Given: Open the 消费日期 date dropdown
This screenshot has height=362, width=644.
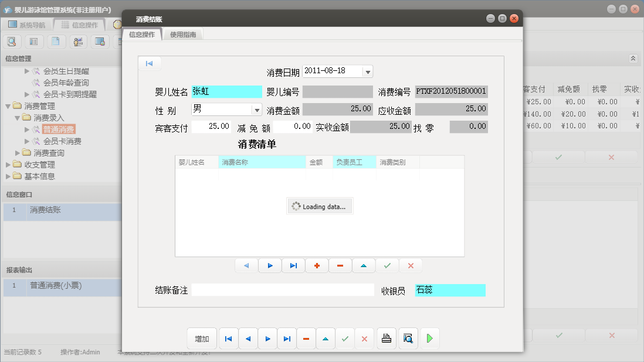Looking at the screenshot, I should point(367,71).
